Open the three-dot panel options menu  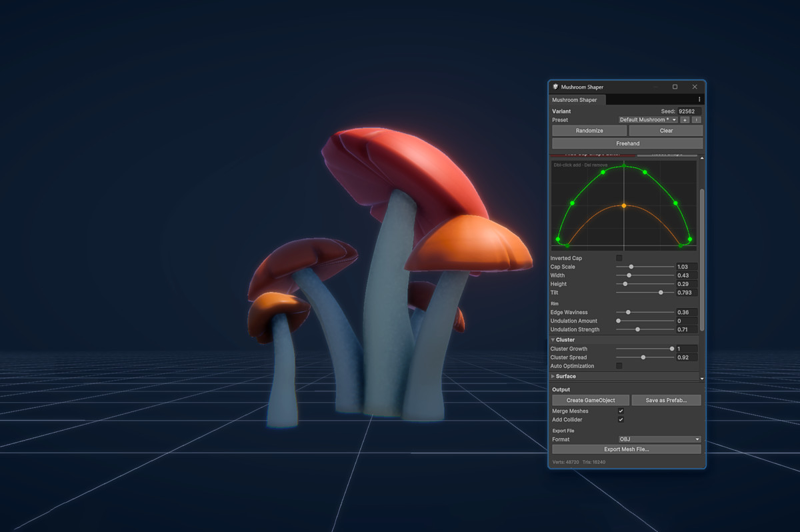tap(699, 99)
